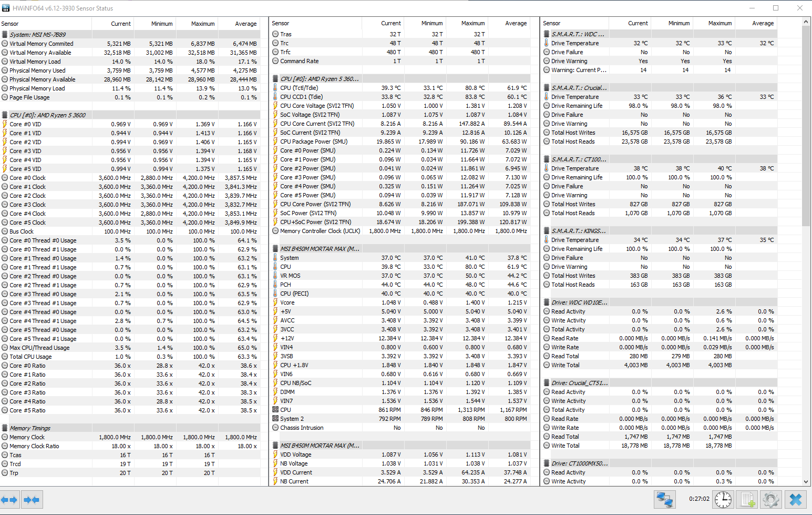
Task: Close sensors with the blue X icon
Action: 795,499
